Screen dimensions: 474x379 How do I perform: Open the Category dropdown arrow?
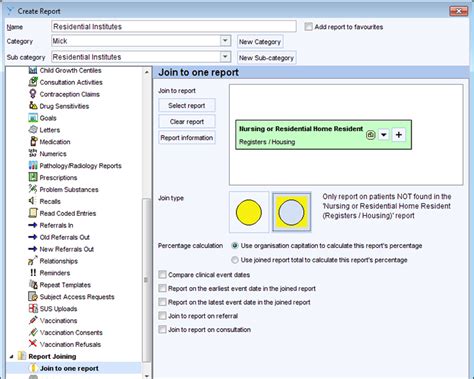[x=225, y=41]
